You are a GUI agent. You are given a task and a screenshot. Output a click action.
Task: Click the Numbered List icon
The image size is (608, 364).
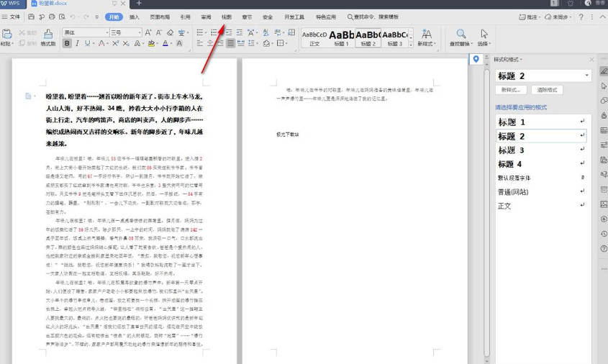click(213, 32)
